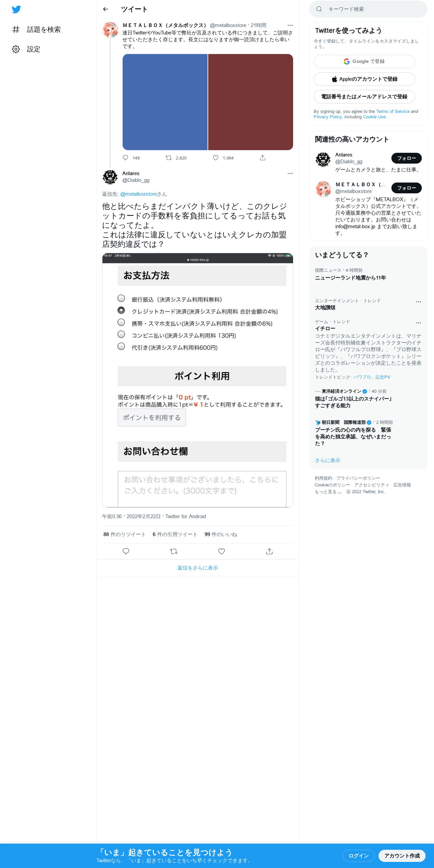Share the METALBOX tweet
This screenshot has width=434, height=868.
(x=263, y=158)
